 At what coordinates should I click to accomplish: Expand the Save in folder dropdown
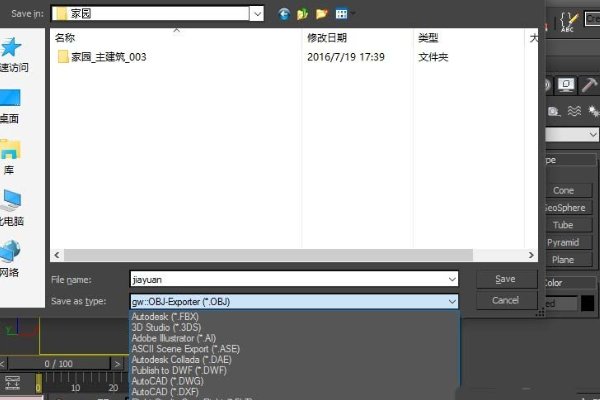tap(257, 14)
